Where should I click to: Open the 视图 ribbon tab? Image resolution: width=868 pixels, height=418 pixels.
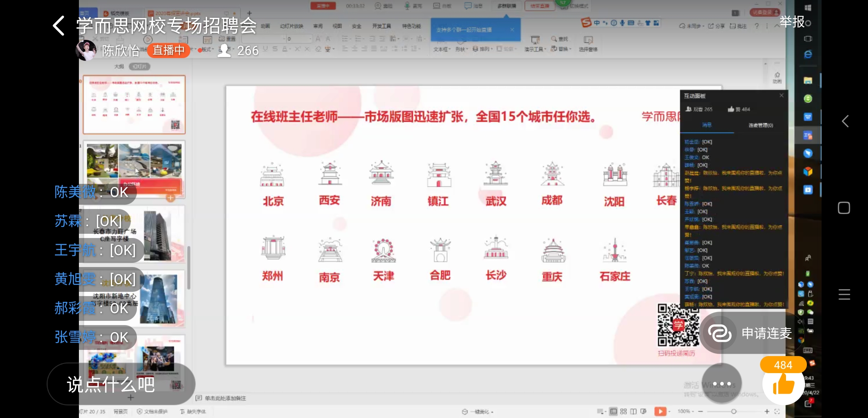coord(337,26)
